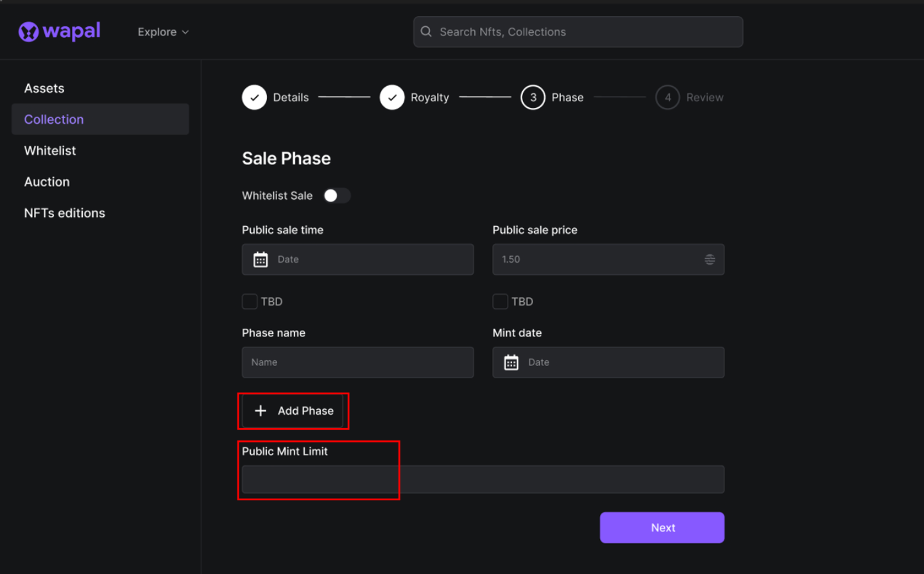Expand the Explore dropdown menu
Viewport: 924px width, 574px height.
[163, 32]
